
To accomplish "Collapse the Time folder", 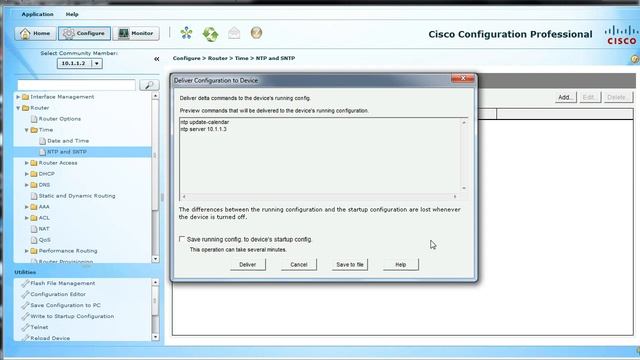I will (x=27, y=130).
